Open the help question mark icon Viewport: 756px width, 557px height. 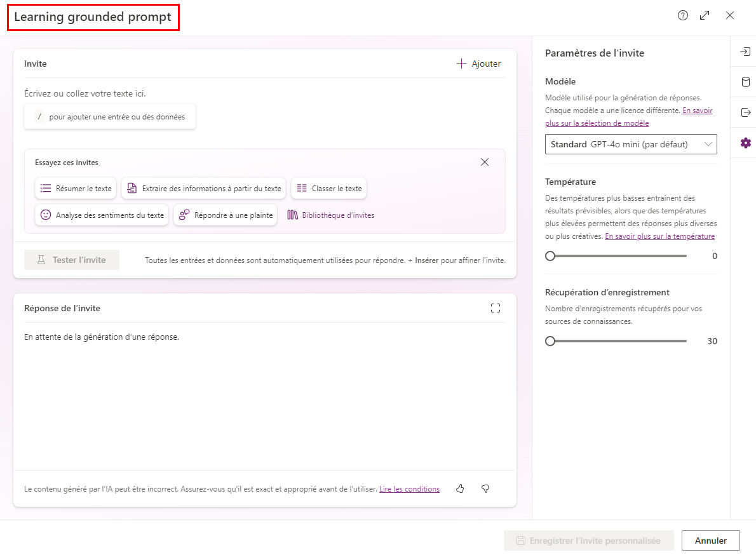click(683, 15)
